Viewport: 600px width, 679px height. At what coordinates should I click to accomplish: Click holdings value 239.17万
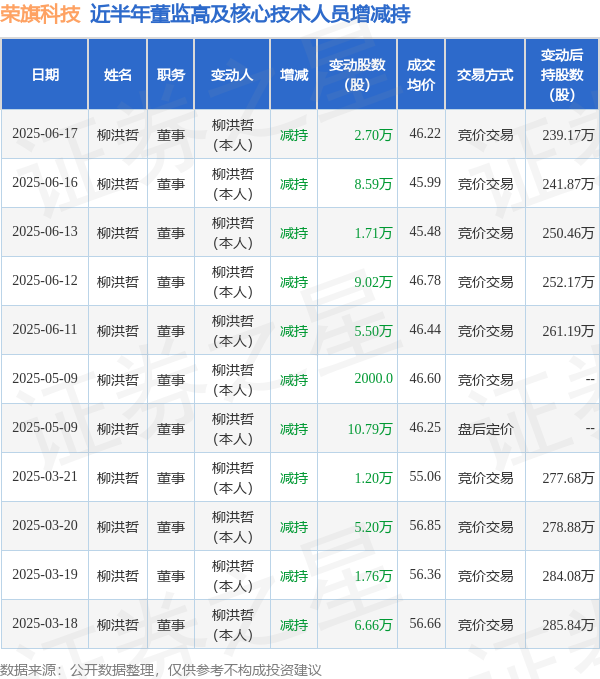tap(568, 135)
